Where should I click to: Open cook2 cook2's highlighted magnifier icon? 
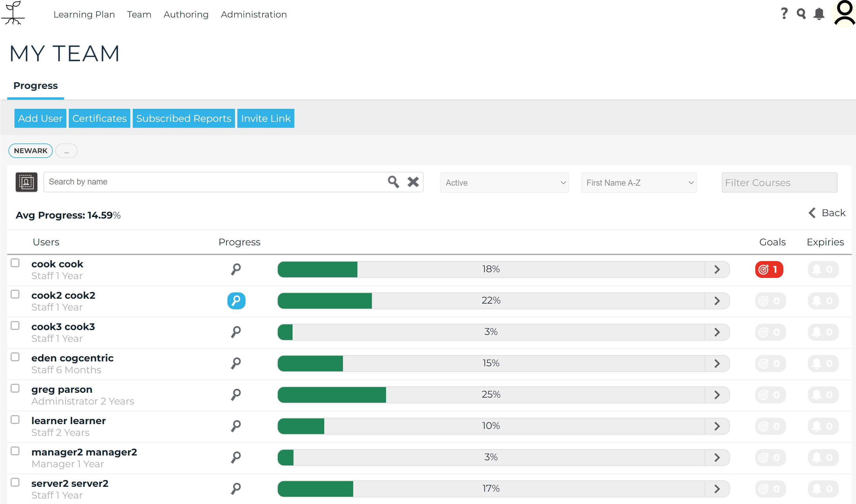236,301
